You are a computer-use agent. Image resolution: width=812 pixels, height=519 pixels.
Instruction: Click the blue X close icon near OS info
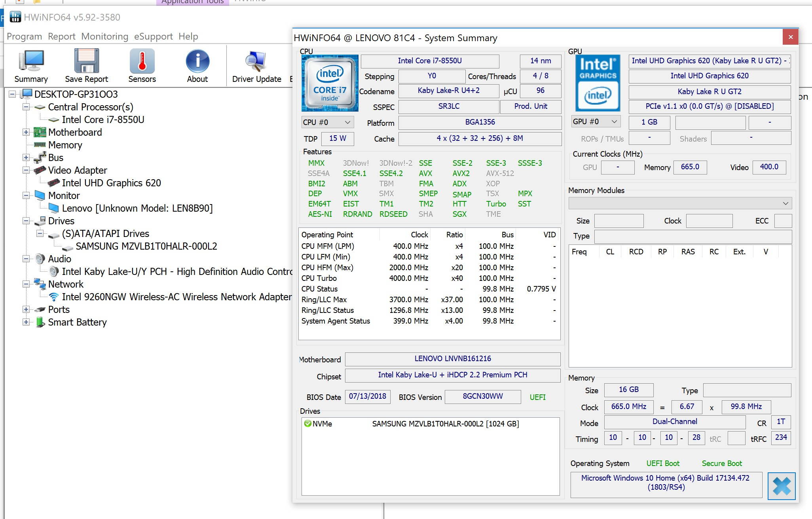pyautogui.click(x=781, y=486)
